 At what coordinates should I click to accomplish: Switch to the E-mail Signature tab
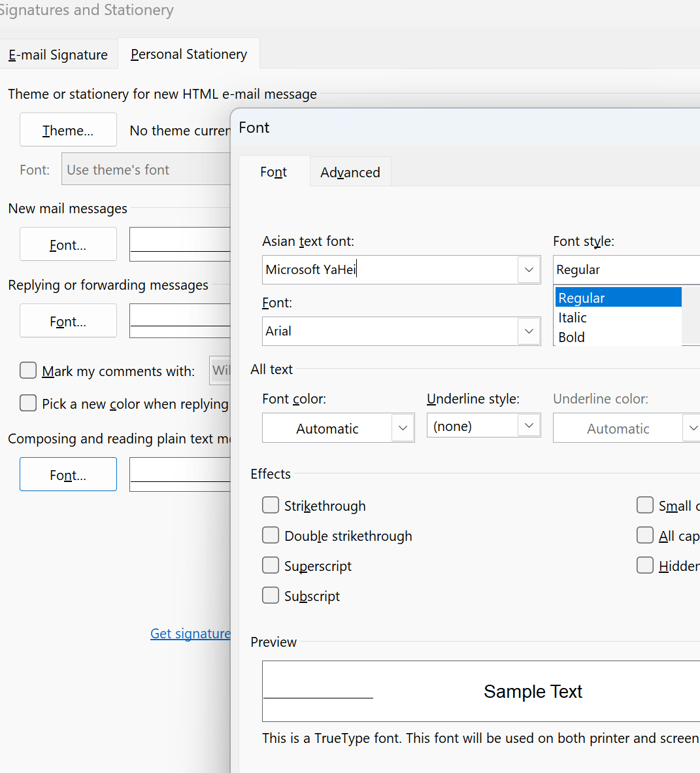click(58, 55)
